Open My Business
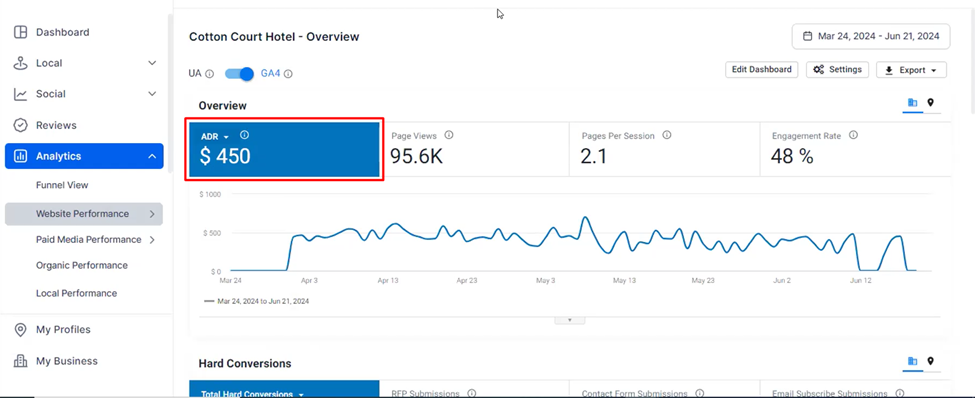The height and width of the screenshot is (398, 975). point(67,361)
